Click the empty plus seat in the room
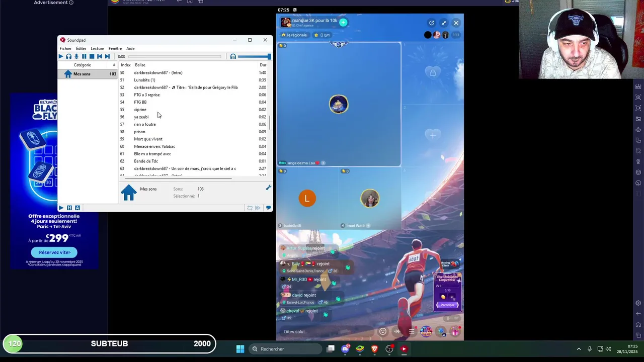Screen dimensions: 644x362 click(x=433, y=135)
